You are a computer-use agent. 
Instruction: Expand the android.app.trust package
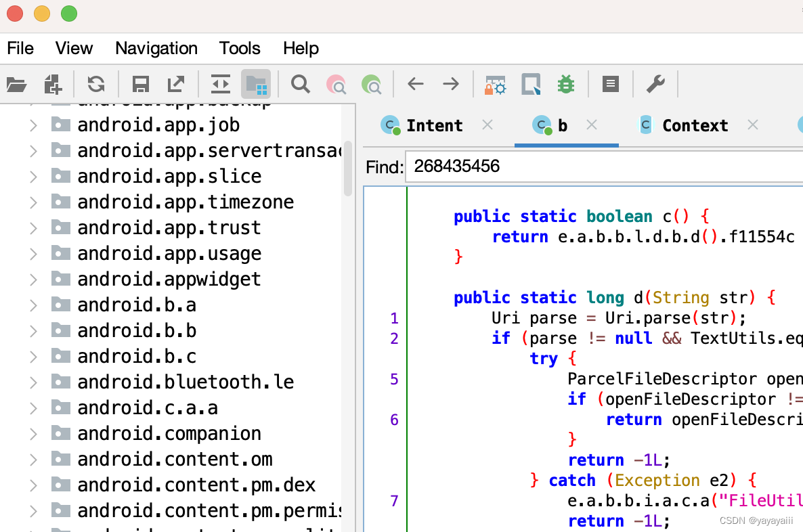coord(33,228)
